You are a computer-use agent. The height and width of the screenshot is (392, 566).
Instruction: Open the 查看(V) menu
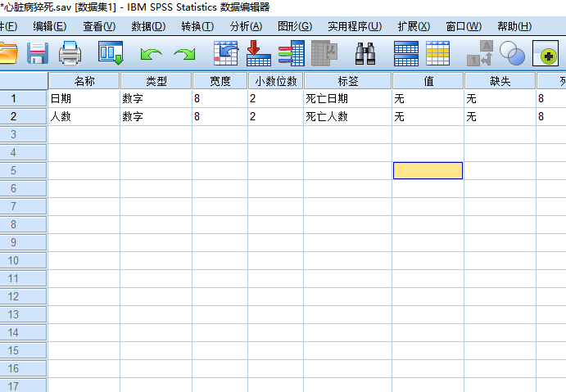99,26
